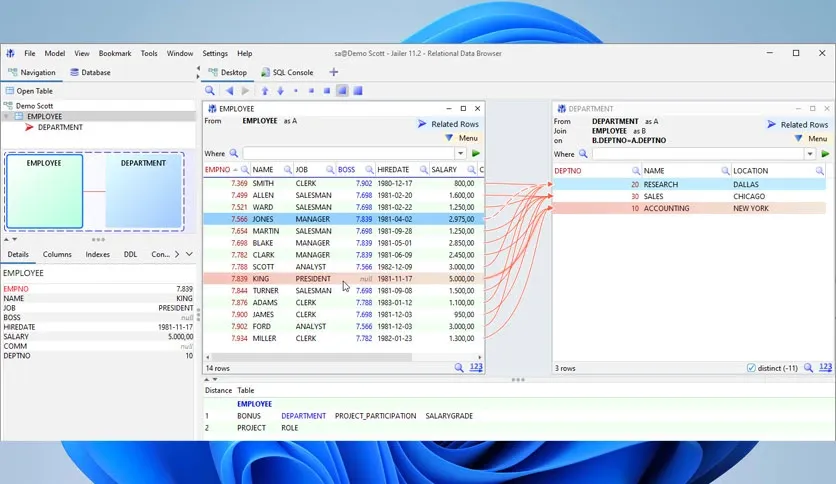Open the Tools menu
This screenshot has width=836, height=484.
pyautogui.click(x=149, y=53)
